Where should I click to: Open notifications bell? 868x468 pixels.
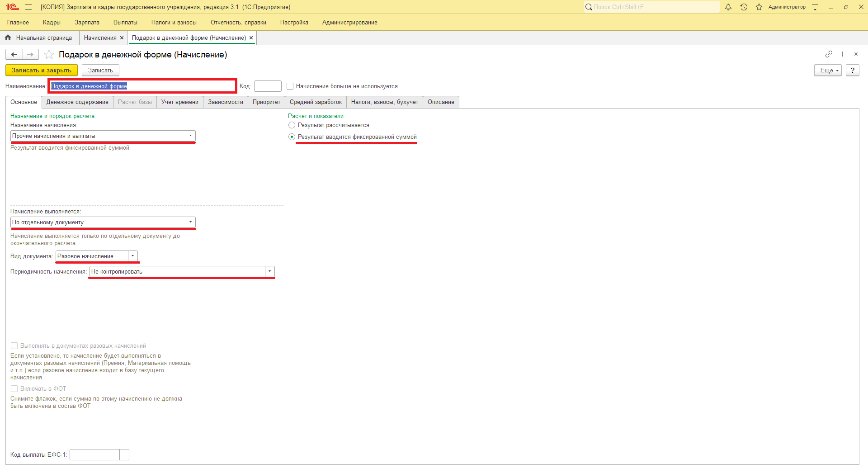[x=728, y=7]
